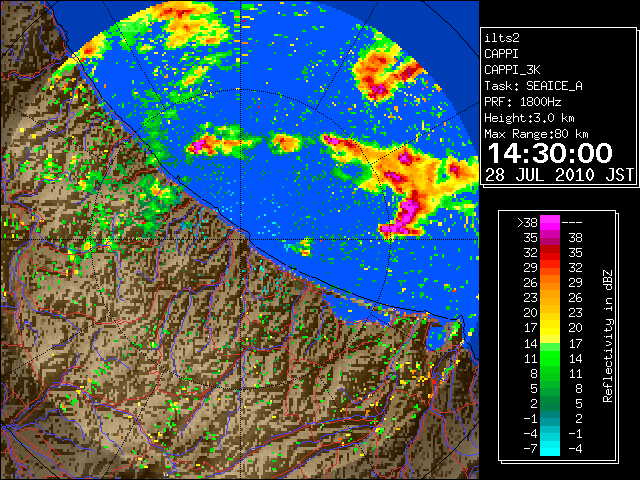The image size is (640, 480).
Task: Click the "28 JUL 2010 JST" date
Action: 559,175
